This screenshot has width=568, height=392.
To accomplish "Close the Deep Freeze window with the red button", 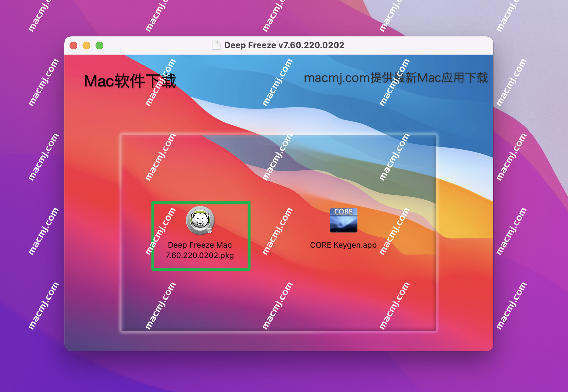I will 73,46.
